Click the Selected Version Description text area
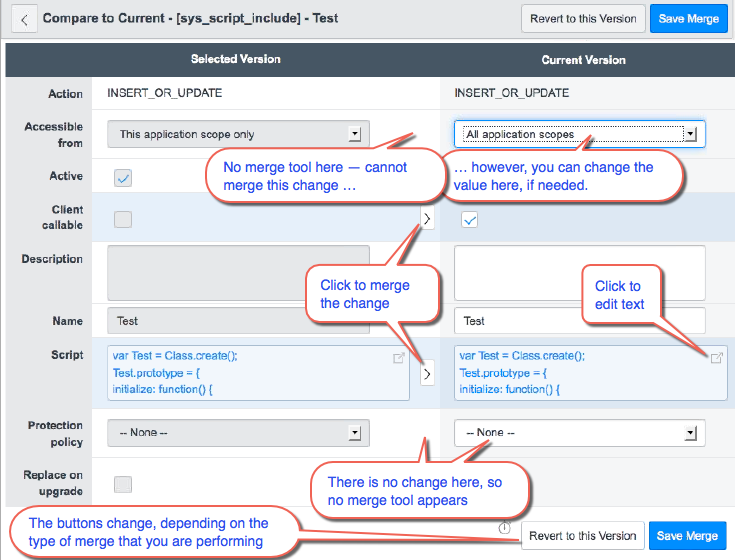Image resolution: width=735 pixels, height=560 pixels. 238,273
